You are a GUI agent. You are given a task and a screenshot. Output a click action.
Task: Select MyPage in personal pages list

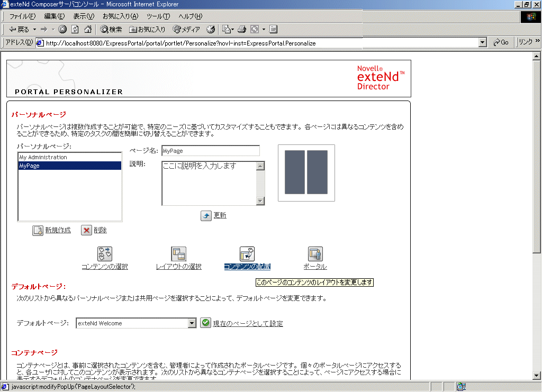[70, 166]
